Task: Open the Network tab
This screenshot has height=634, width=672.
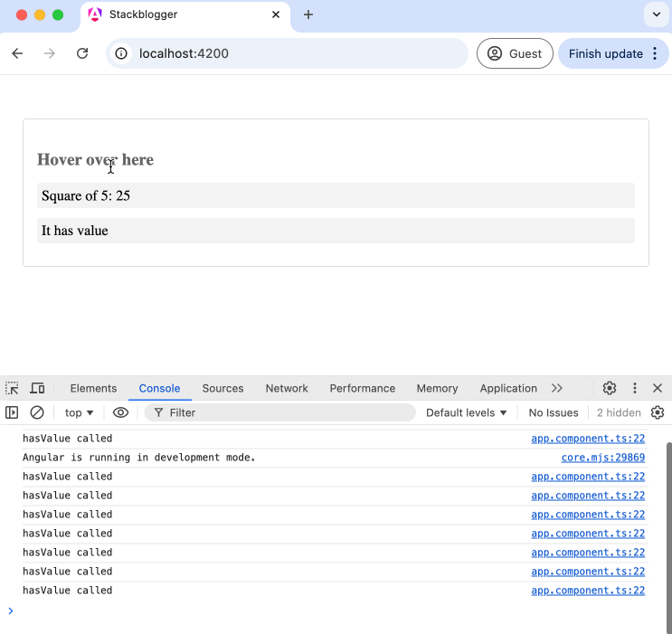Action: tap(287, 388)
